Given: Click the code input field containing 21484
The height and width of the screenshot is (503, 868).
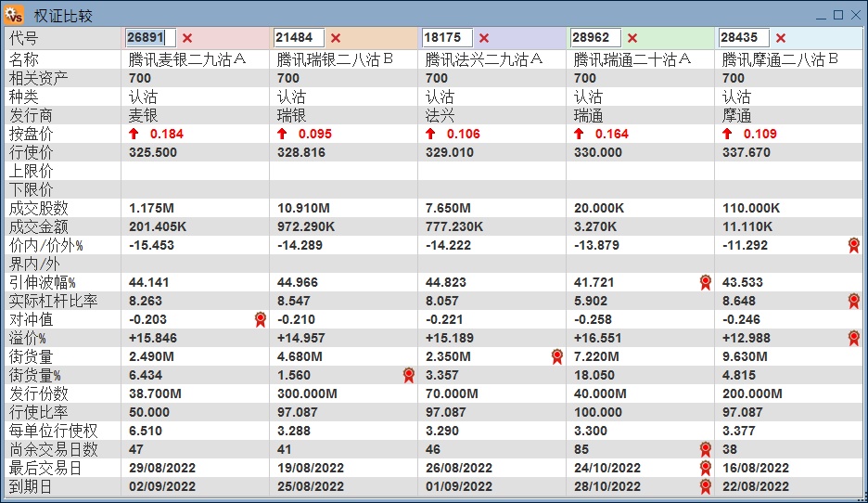Looking at the screenshot, I should (299, 38).
